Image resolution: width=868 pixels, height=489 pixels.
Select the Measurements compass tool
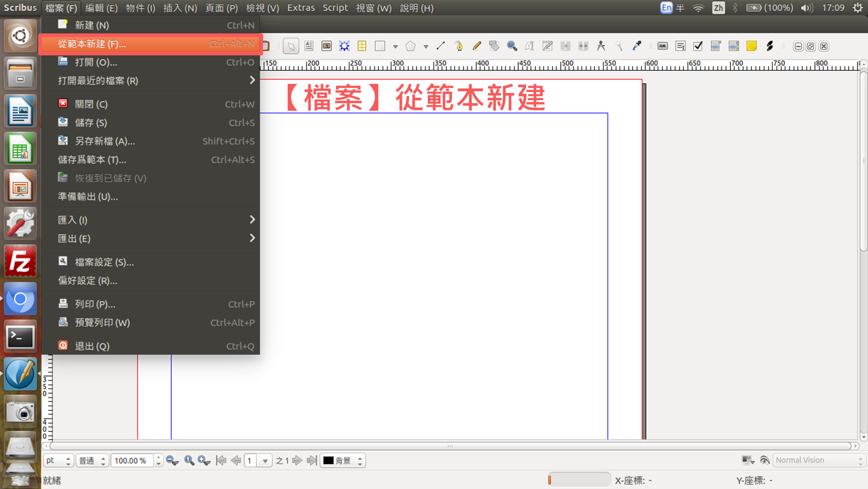tap(601, 46)
